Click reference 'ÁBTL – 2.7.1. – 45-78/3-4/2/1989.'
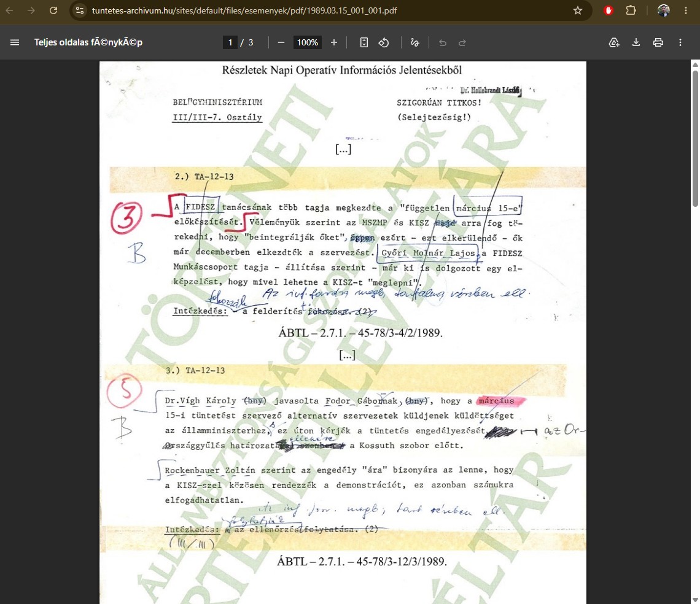 360,333
